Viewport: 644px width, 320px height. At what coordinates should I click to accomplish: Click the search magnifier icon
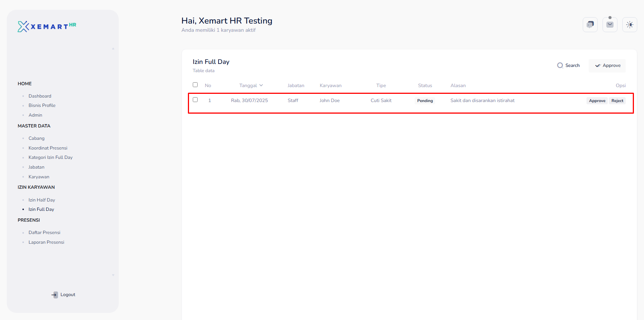coord(560,65)
